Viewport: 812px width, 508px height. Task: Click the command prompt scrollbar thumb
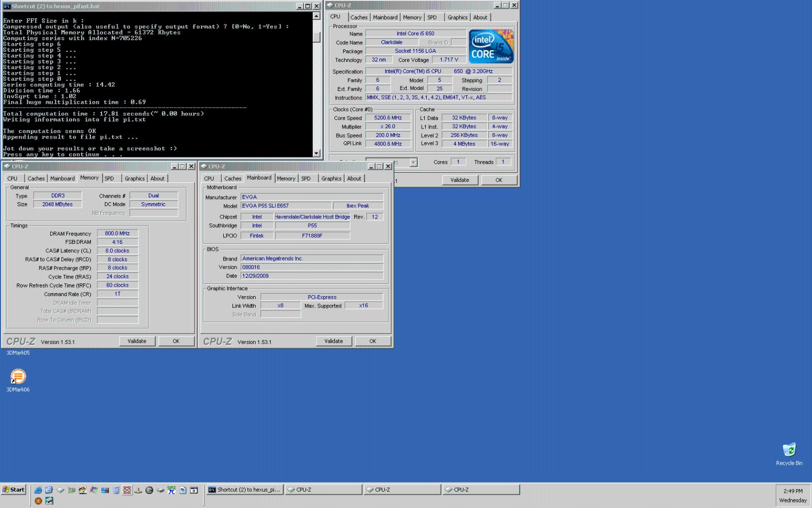(x=317, y=37)
